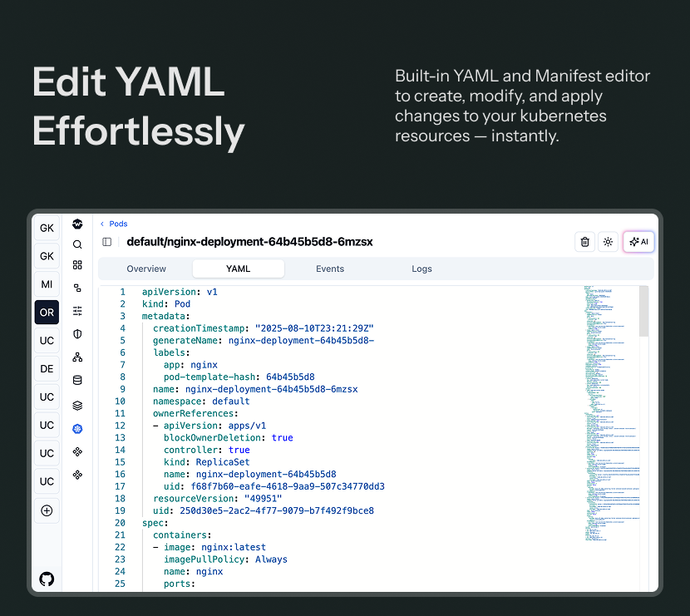Screen dimensions: 690x616
Task: Click the 'ports:' line
Action: [179, 584]
